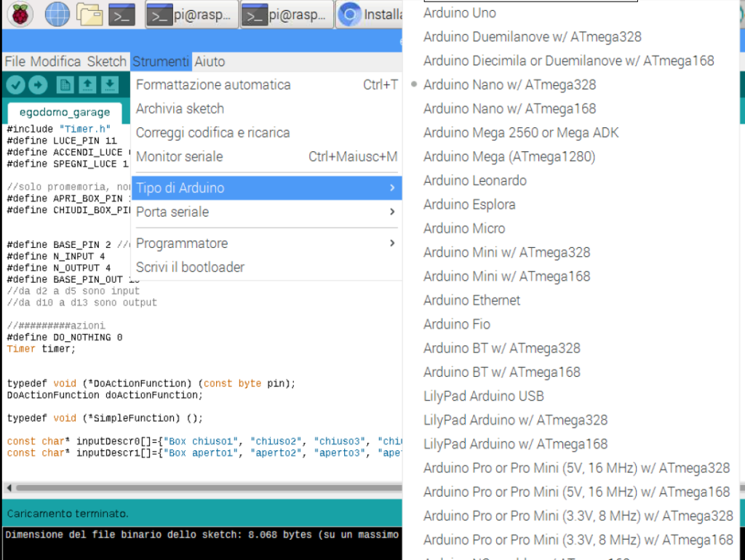This screenshot has width=745, height=560.
Task: Open the file manager folders icon
Action: click(x=89, y=15)
